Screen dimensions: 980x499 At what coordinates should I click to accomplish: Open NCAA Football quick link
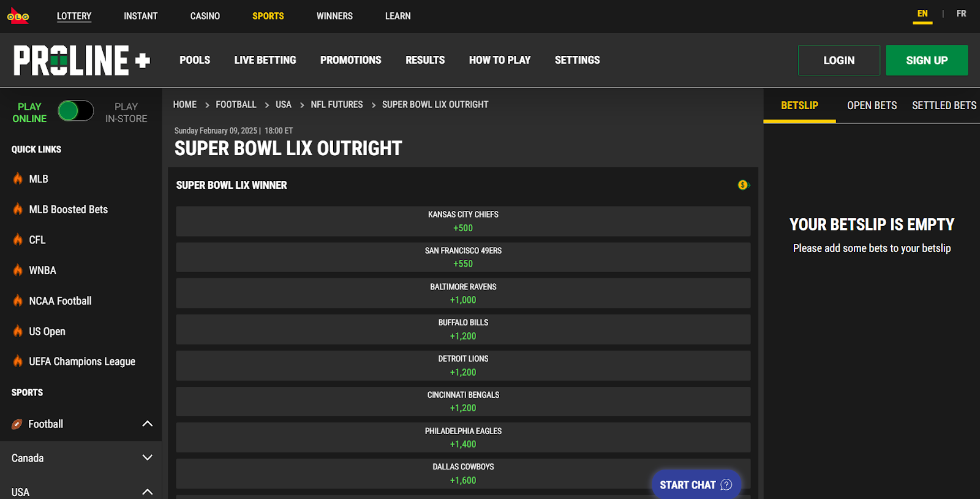pos(60,301)
